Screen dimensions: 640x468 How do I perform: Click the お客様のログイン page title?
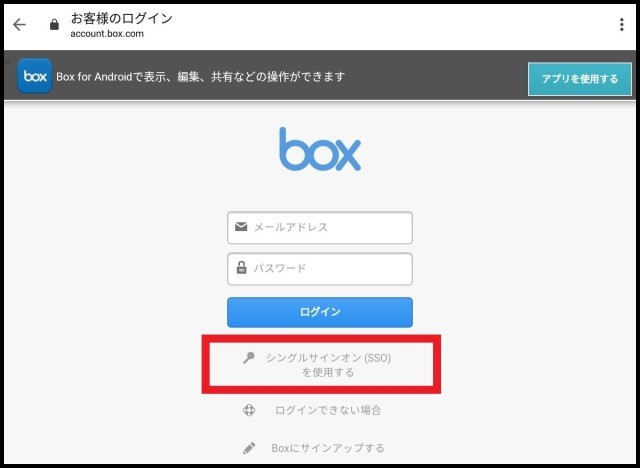tap(121, 17)
